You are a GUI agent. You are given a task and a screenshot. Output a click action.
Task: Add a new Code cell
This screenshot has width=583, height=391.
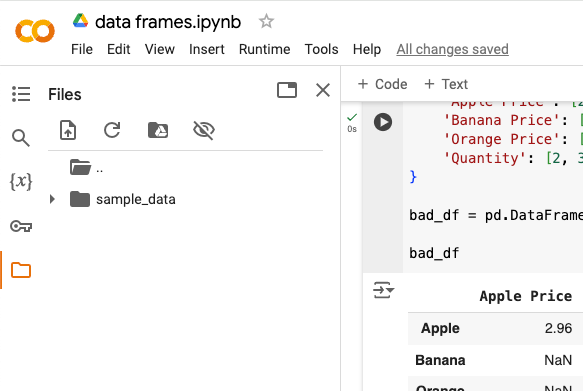click(382, 84)
